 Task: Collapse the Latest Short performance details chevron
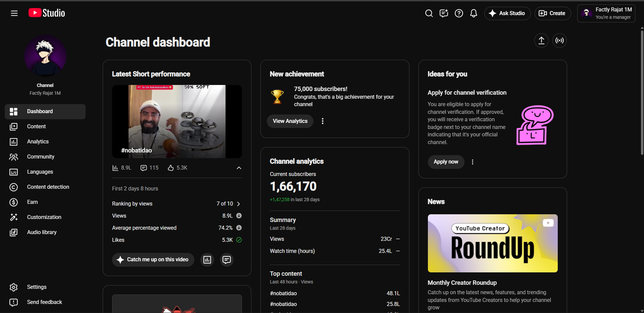(239, 168)
